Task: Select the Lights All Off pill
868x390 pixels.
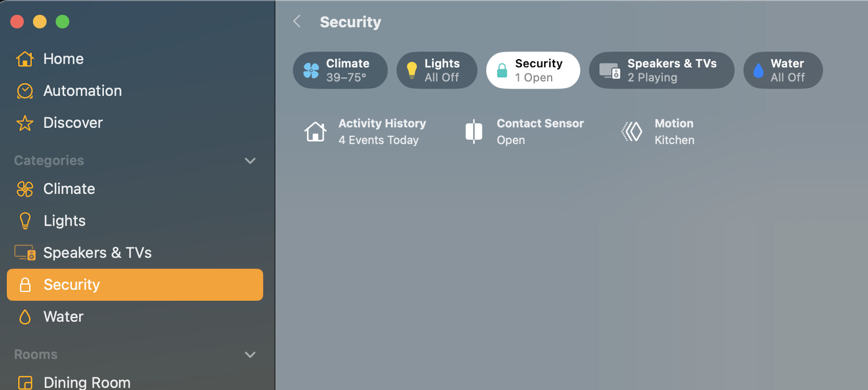Action: tap(437, 70)
